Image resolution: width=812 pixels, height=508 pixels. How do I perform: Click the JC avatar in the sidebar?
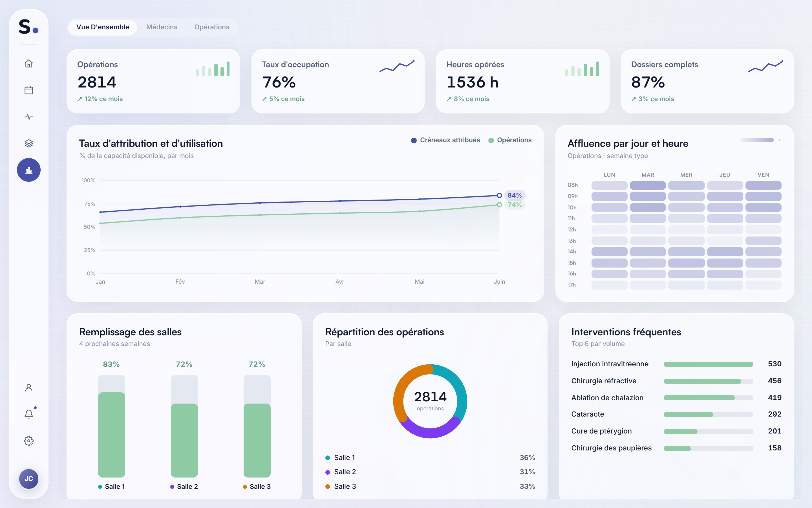click(29, 479)
